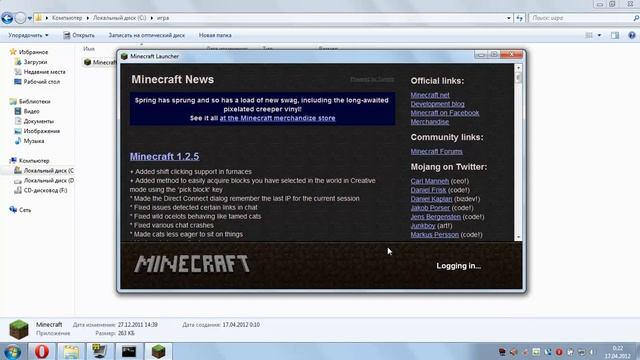This screenshot has height=360, width=640.
Task: Open Загрузки folder in sidebar
Action: point(31,62)
